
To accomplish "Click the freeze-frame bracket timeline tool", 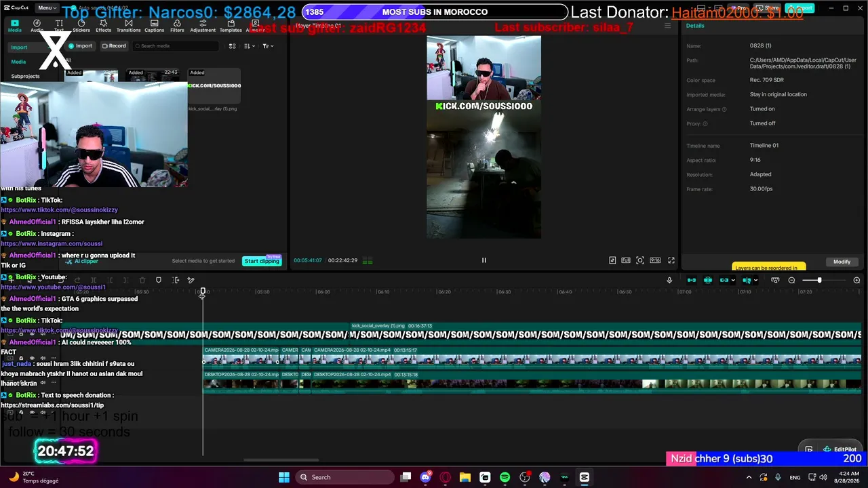I will point(176,280).
